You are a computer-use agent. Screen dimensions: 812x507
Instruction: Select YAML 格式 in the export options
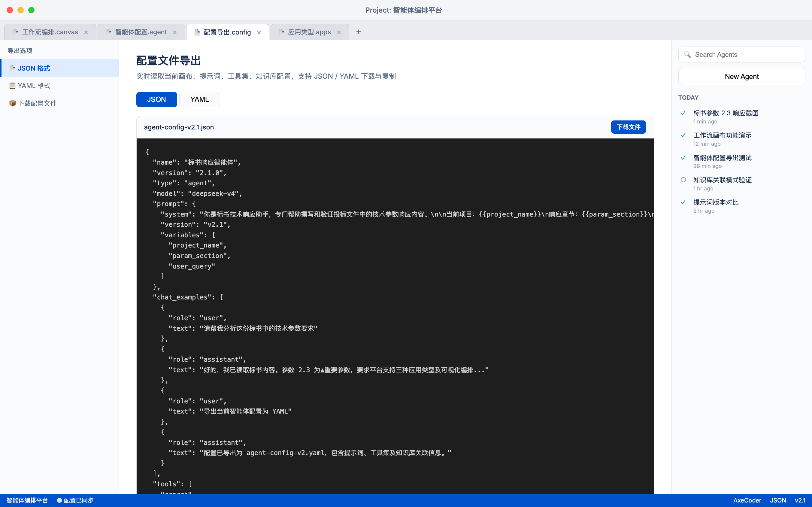pyautogui.click(x=60, y=86)
